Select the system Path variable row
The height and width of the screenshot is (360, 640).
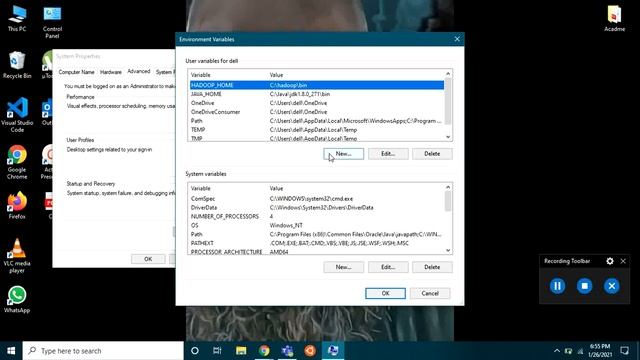click(317, 234)
